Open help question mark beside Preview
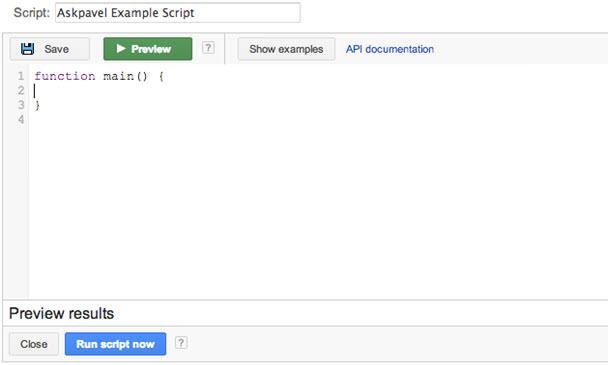Image resolution: width=609 pixels, height=365 pixels. (x=208, y=48)
